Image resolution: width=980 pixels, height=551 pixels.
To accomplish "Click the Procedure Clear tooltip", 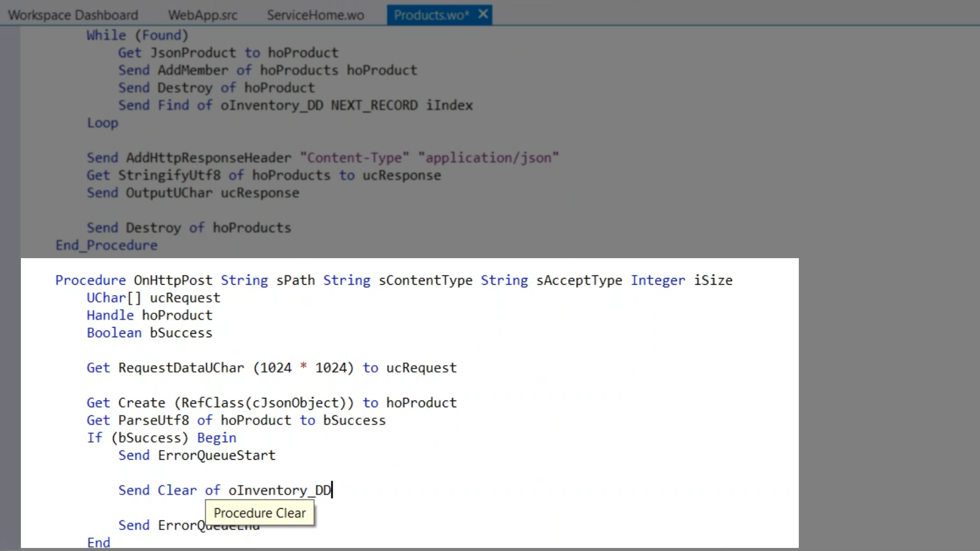I will click(x=259, y=513).
